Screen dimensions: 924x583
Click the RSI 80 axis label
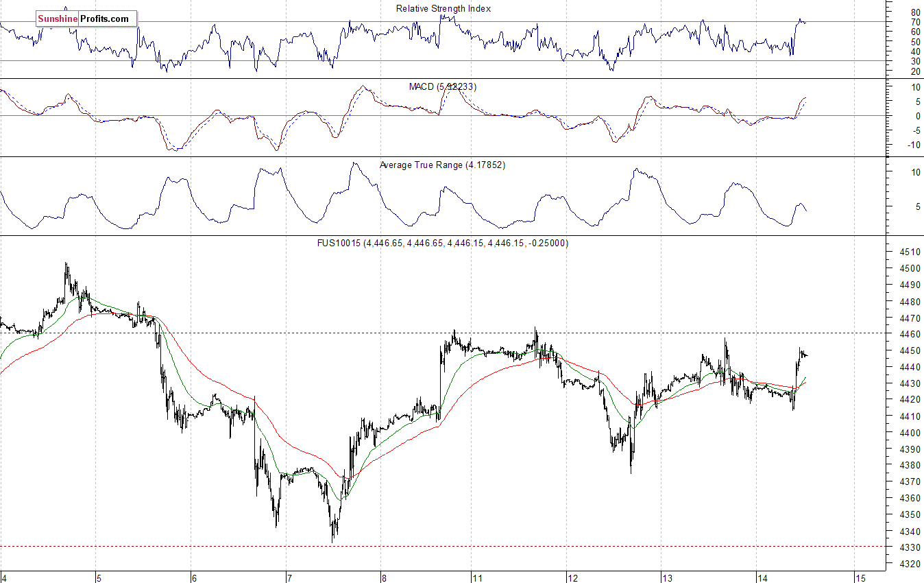pos(915,12)
